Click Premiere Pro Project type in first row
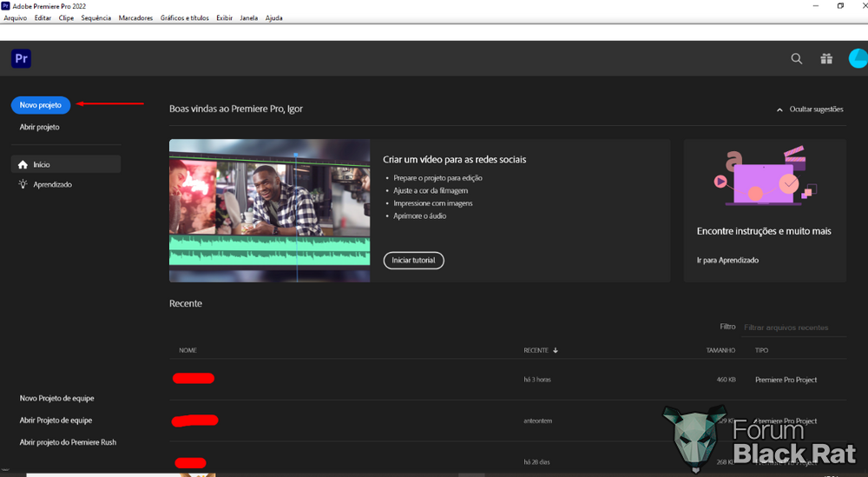 (x=786, y=380)
